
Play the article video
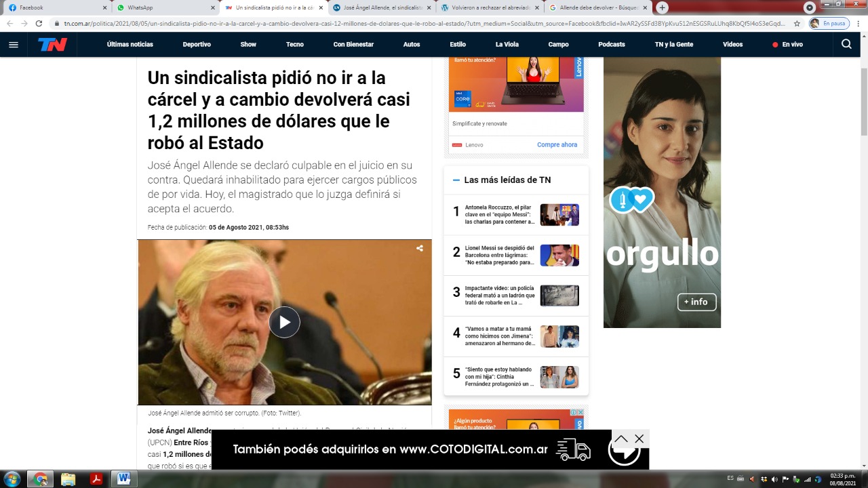(284, 323)
